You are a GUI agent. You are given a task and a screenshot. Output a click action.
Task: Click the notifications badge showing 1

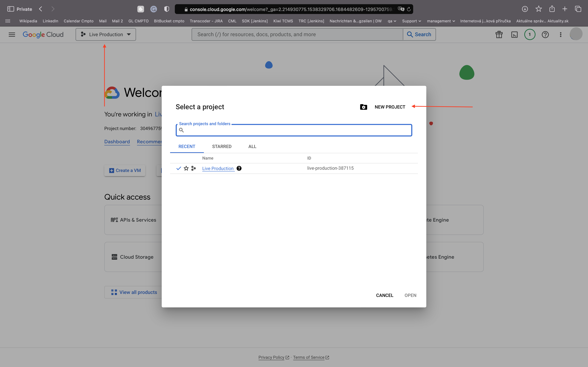point(530,34)
